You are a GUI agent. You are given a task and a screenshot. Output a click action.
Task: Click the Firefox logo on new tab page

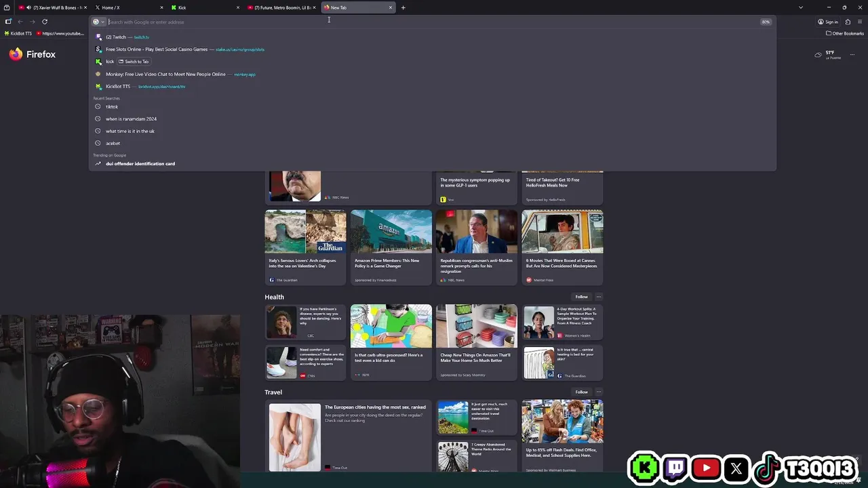[33, 54]
